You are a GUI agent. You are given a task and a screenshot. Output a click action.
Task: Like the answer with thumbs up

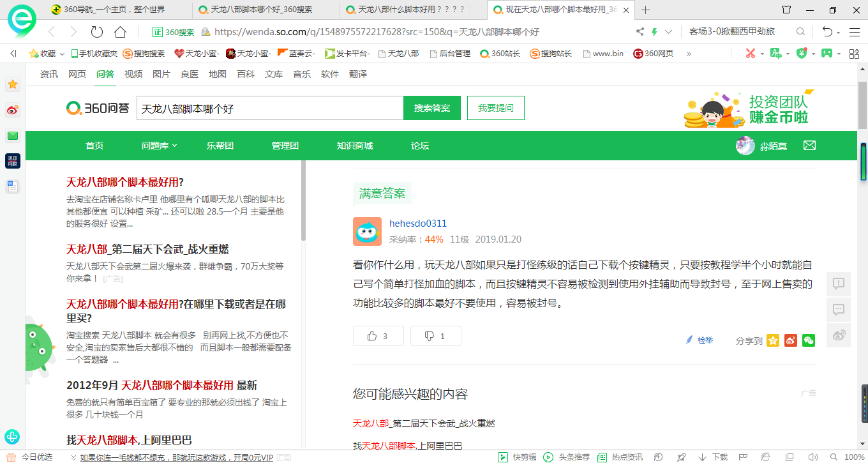[x=378, y=336]
